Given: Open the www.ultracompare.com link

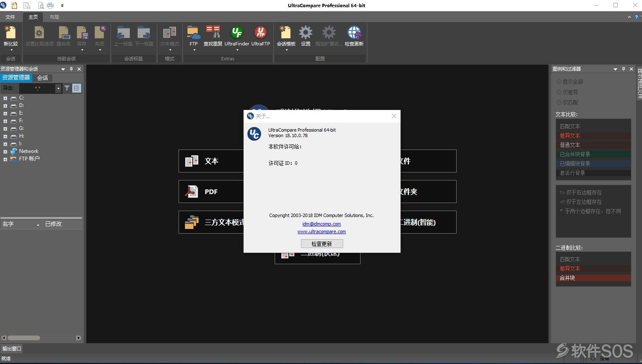Looking at the screenshot, I should (x=321, y=231).
